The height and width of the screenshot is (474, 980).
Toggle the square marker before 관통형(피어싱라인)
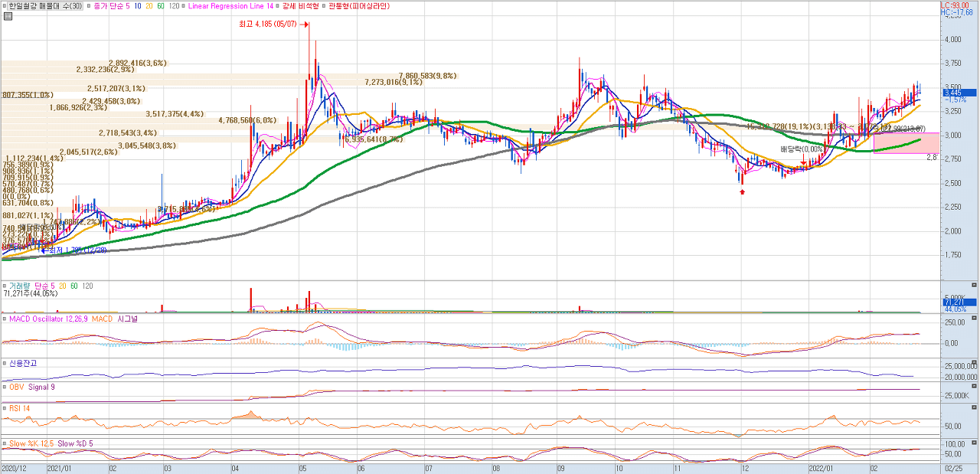pyautogui.click(x=323, y=5)
